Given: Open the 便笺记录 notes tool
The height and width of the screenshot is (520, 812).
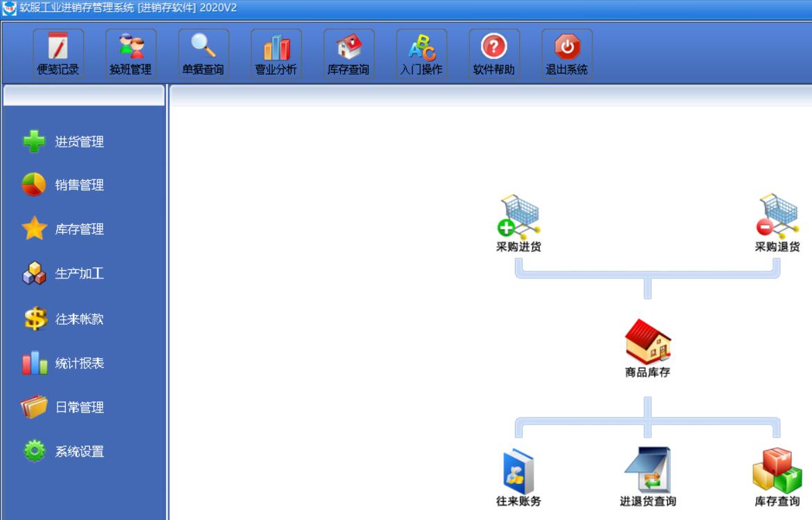Looking at the screenshot, I should (x=58, y=54).
